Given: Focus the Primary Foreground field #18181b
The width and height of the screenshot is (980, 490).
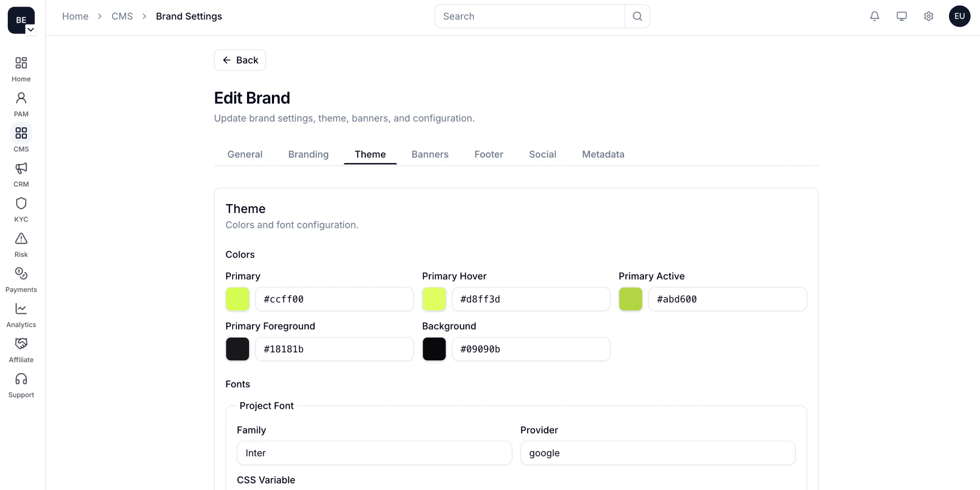Looking at the screenshot, I should tap(334, 349).
